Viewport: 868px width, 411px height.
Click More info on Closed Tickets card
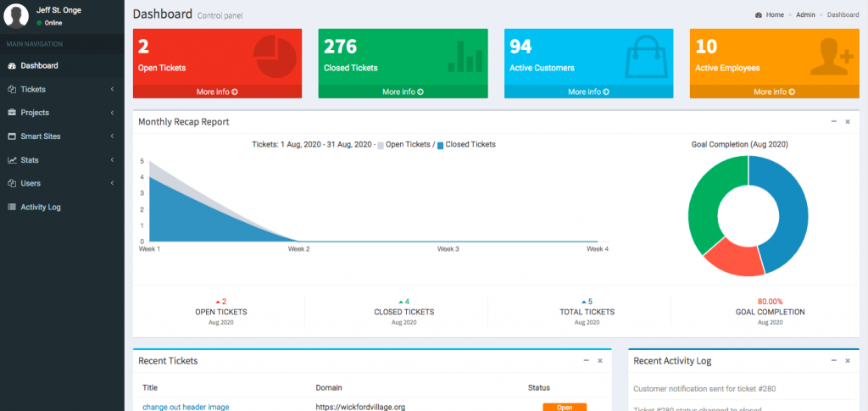(403, 92)
